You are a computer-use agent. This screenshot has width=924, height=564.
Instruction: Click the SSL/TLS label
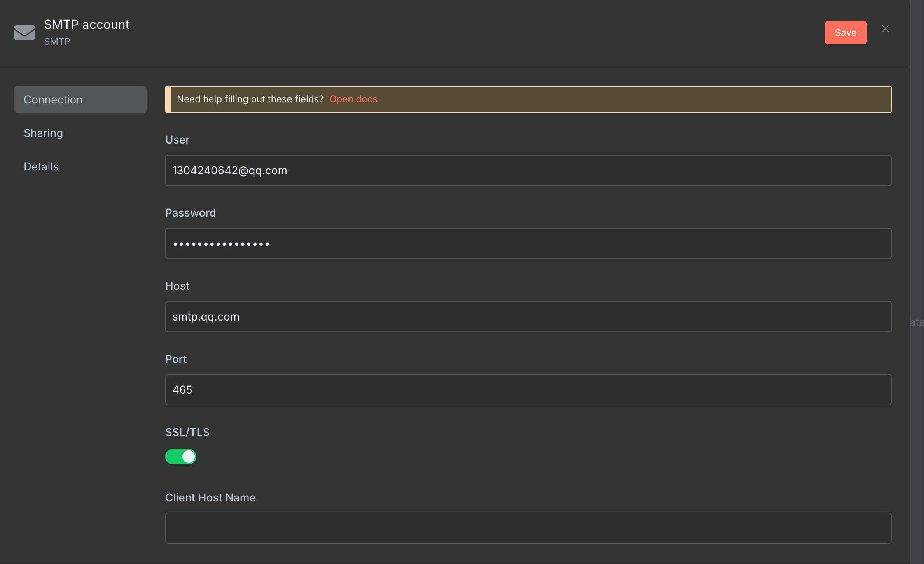(187, 432)
